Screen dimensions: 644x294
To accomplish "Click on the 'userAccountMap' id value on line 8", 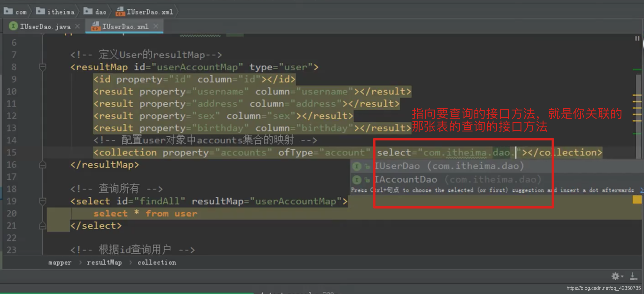I will coord(197,67).
